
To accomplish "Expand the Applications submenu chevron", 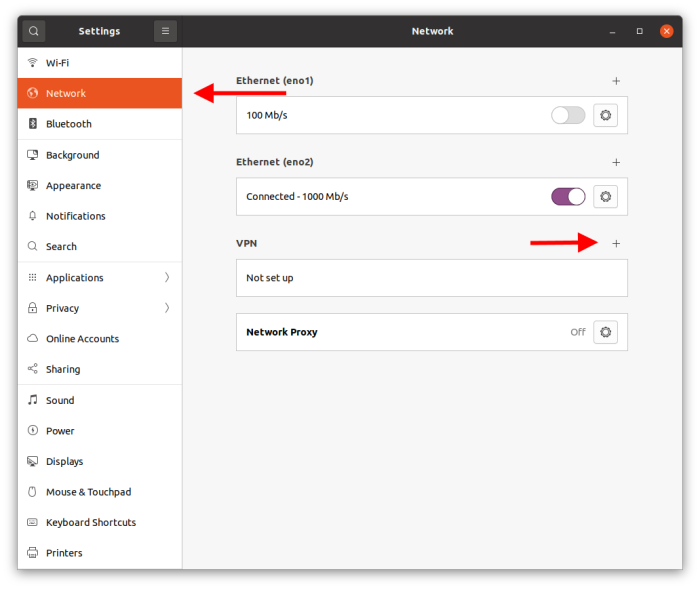I will [167, 278].
